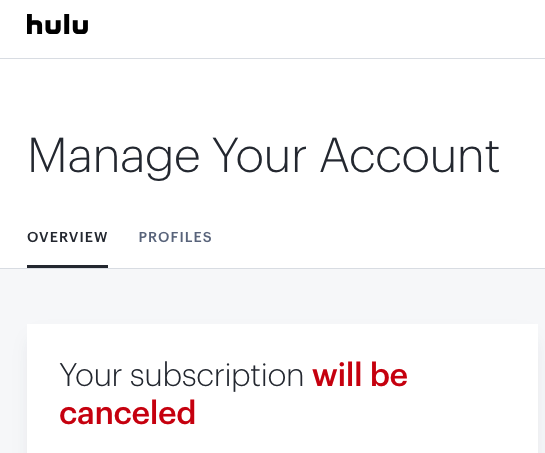Click the red words 'will be'
This screenshot has height=453, width=545.
pos(360,374)
